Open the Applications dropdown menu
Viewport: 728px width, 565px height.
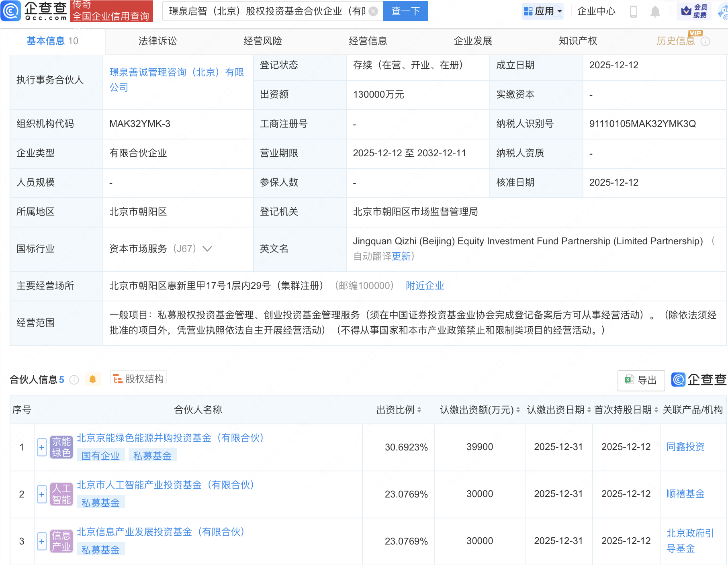pos(543,11)
